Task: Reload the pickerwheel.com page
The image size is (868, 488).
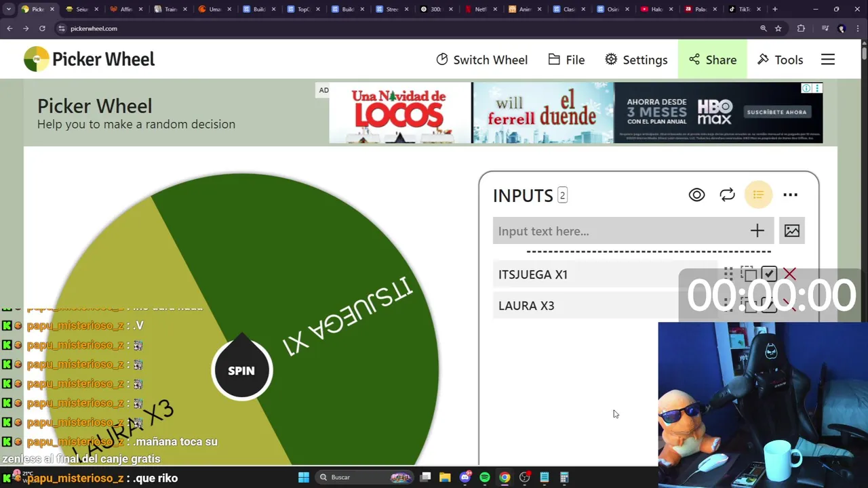Action: [42, 28]
